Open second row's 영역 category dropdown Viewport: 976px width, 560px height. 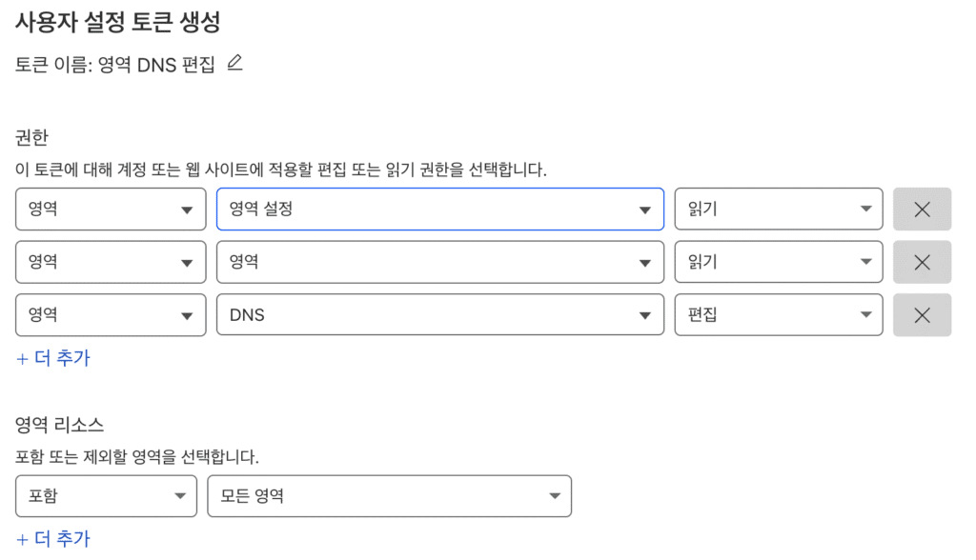click(111, 262)
